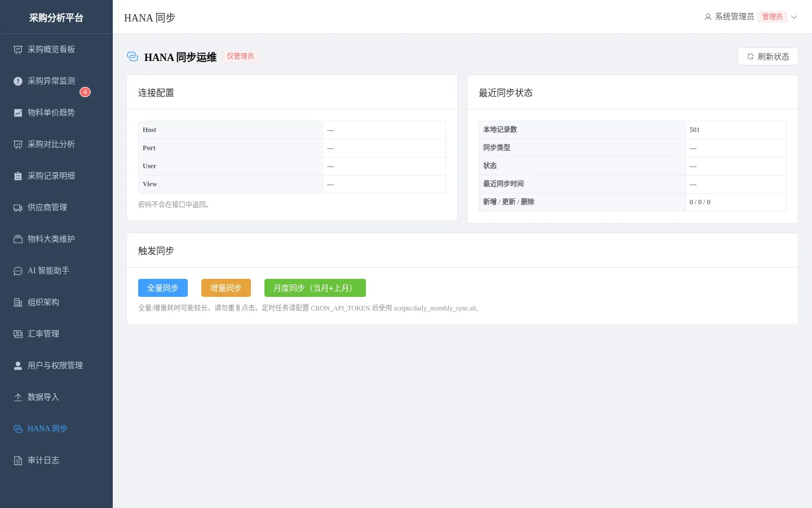Expand the 系统管理员 account dropdown arrow
The height and width of the screenshot is (508, 812).
(794, 17)
